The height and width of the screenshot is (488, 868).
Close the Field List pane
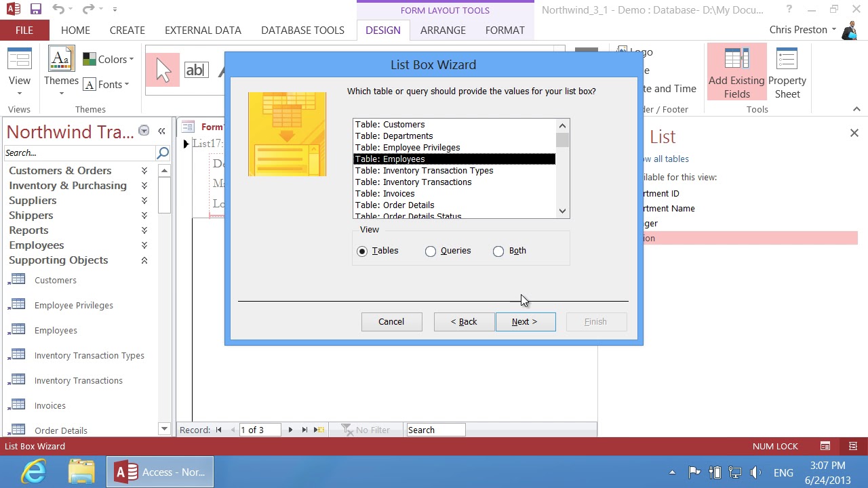pyautogui.click(x=854, y=133)
